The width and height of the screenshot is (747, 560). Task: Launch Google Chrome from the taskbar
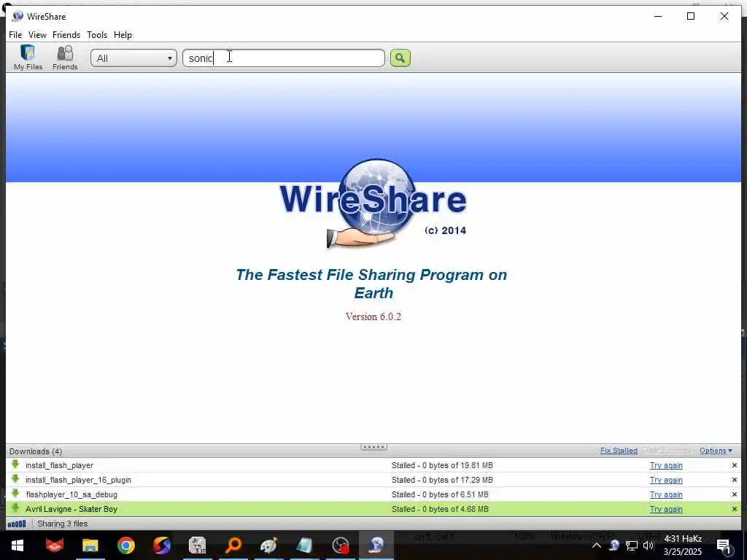pyautogui.click(x=126, y=545)
